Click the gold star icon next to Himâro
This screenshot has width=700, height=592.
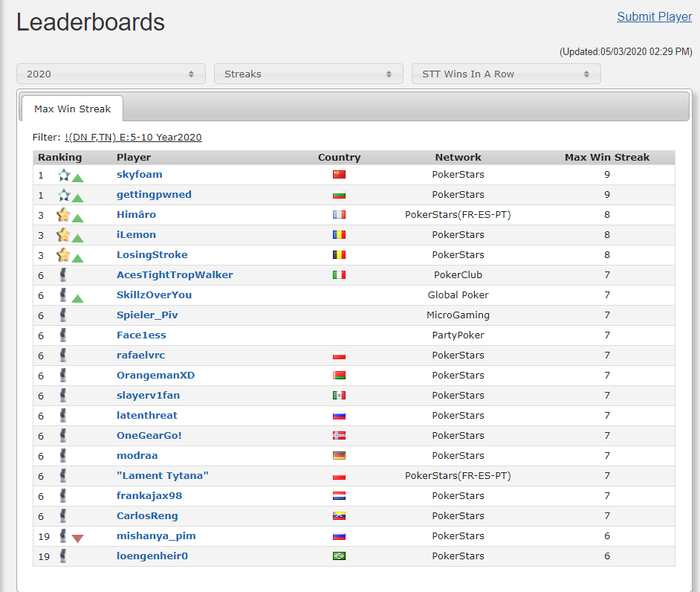tap(64, 215)
